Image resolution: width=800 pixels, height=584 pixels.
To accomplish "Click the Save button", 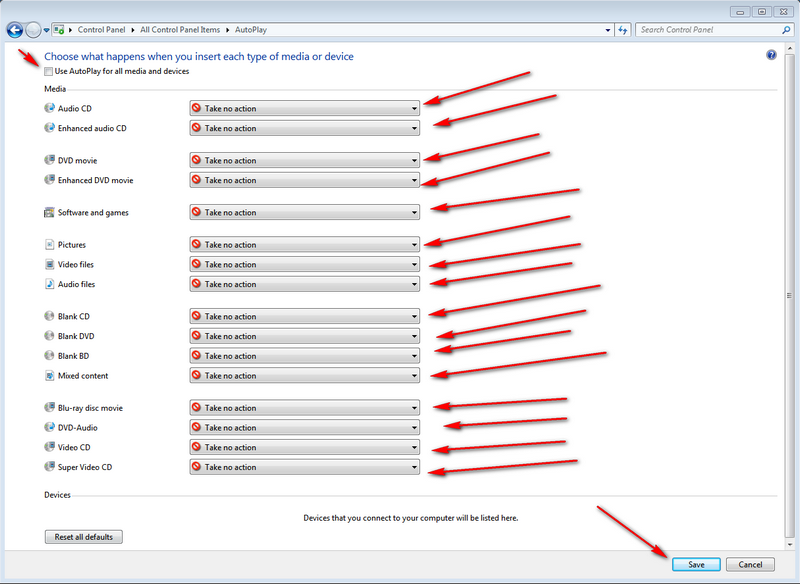I will coord(696,564).
